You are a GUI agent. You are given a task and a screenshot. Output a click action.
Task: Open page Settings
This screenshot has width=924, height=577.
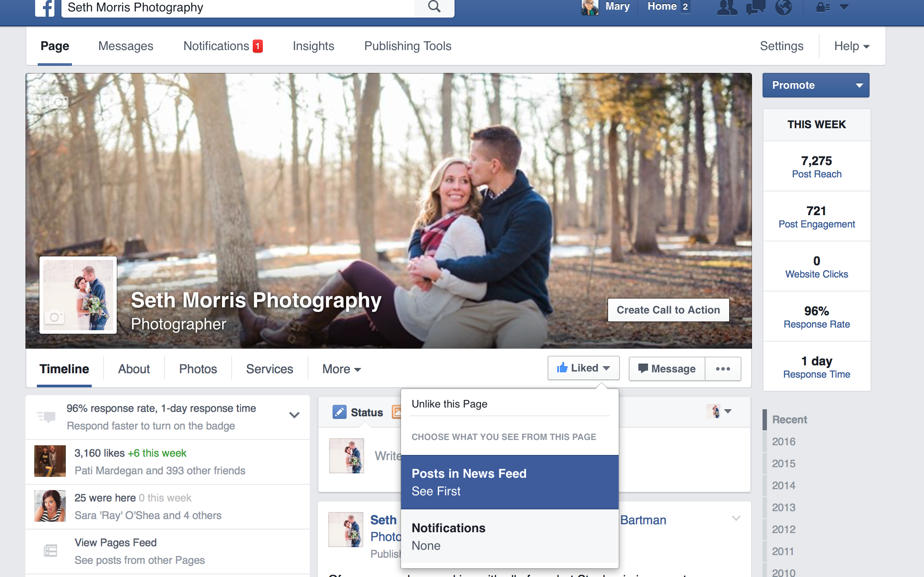[x=781, y=46]
